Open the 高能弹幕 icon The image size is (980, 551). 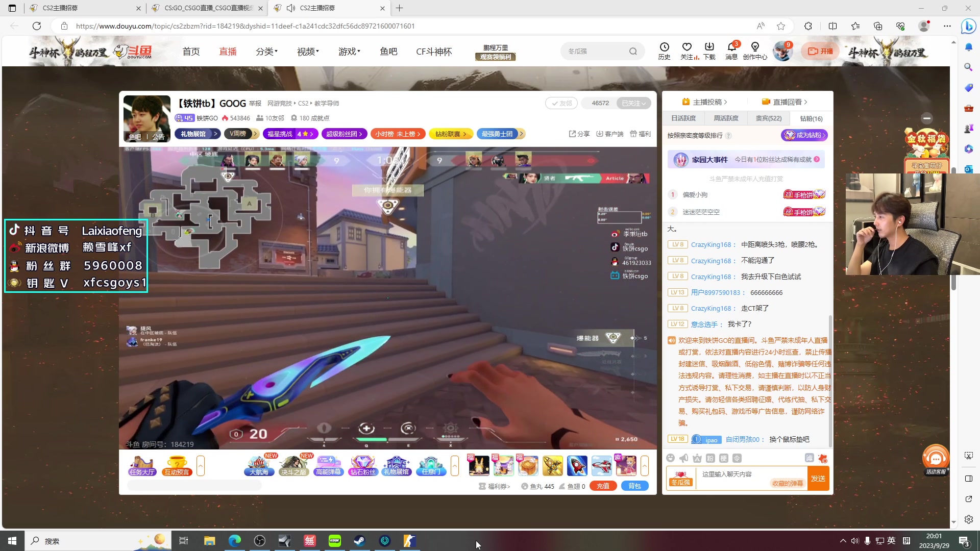point(328,465)
